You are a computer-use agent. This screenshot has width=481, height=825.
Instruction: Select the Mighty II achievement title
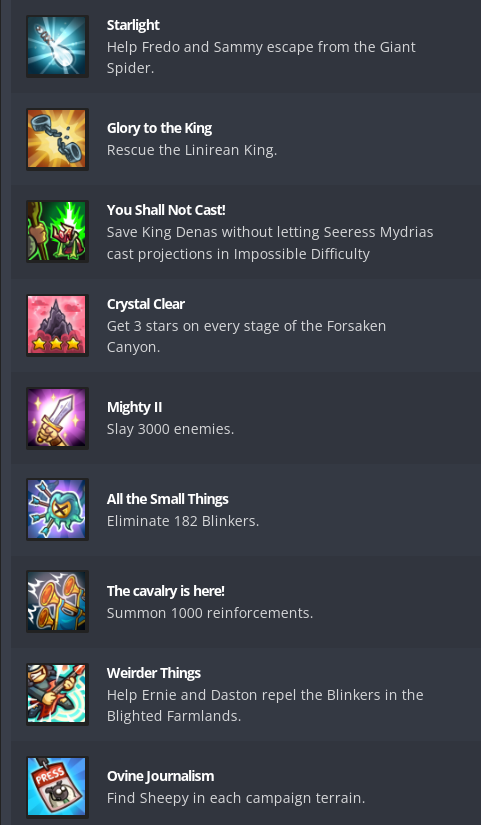(x=134, y=407)
